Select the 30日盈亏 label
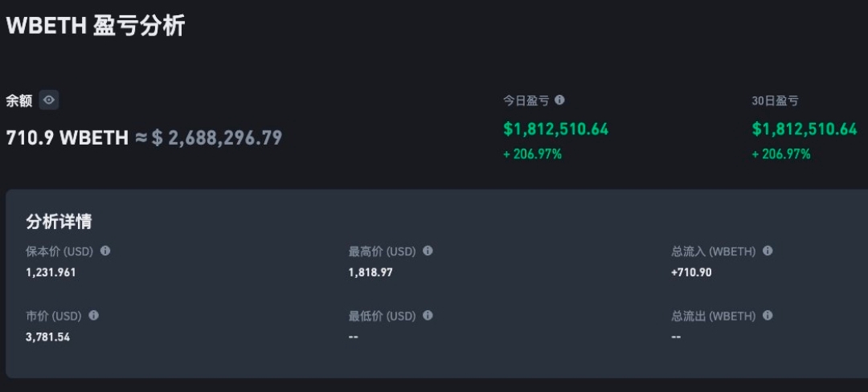Image resolution: width=868 pixels, height=392 pixels. (775, 101)
